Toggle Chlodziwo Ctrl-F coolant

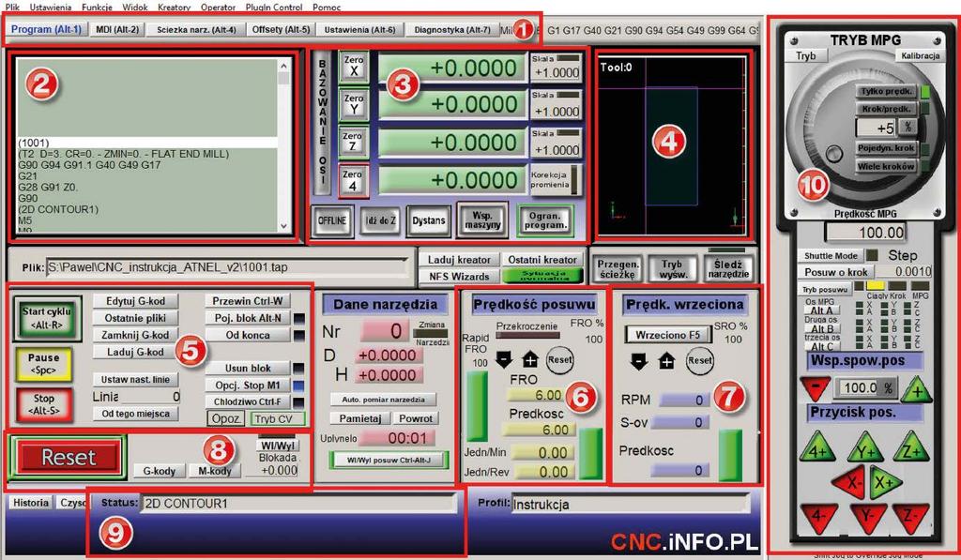(x=248, y=401)
